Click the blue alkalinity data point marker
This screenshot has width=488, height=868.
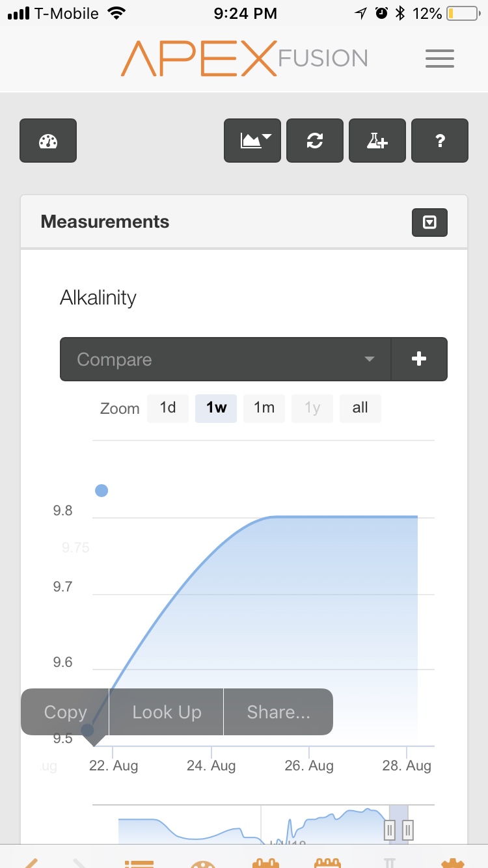pyautogui.click(x=102, y=491)
